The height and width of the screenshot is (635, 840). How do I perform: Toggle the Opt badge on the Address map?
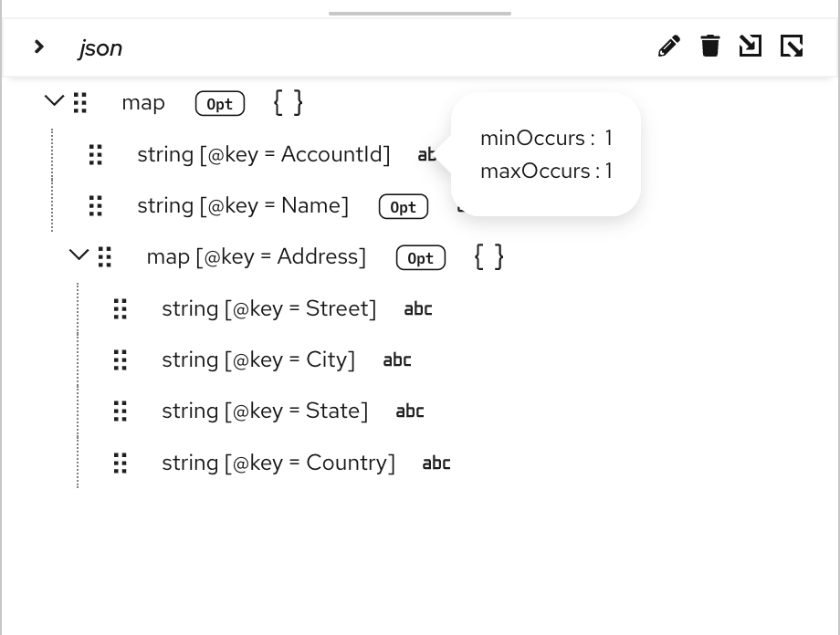421,258
